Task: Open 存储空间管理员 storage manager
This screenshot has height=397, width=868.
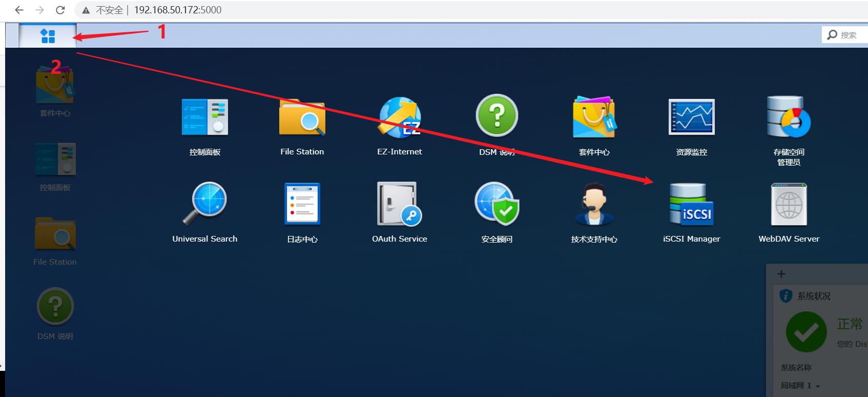Action: pos(789,117)
